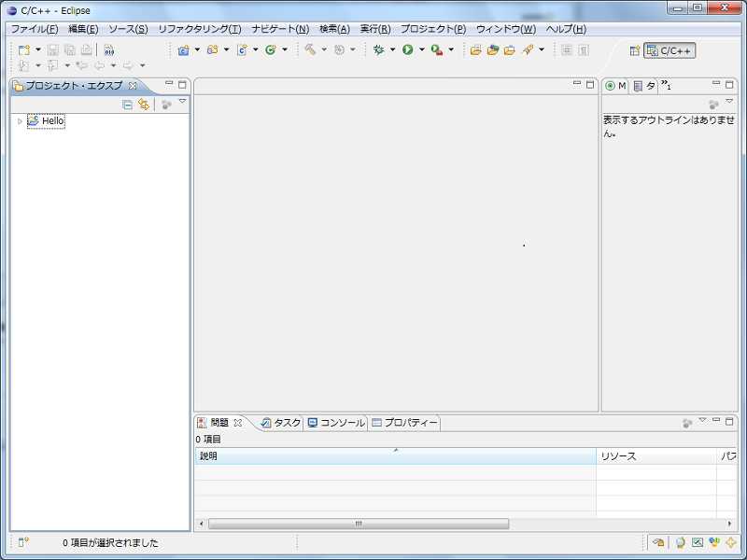Click the Debug bug icon in toolbar
747x560 pixels.
pos(378,49)
